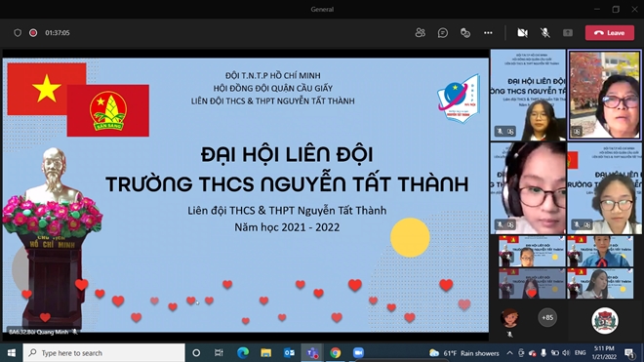
Task: Open File Explorer from the taskbar
Action: (x=265, y=353)
